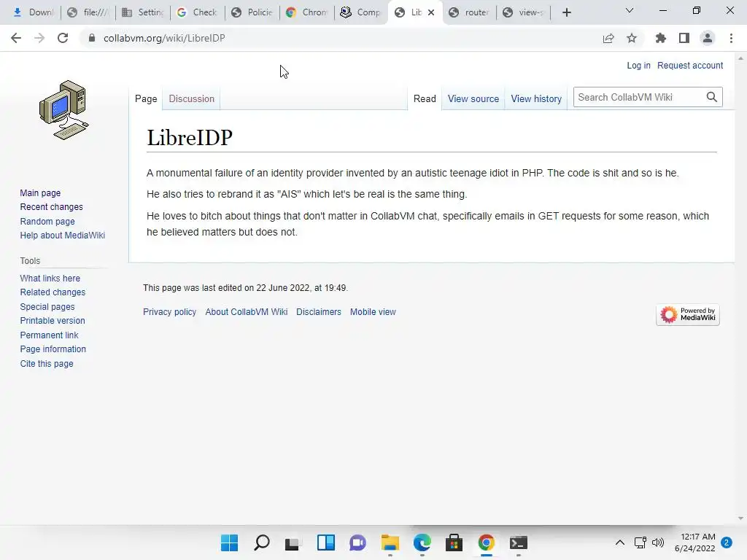The width and height of the screenshot is (747, 560).
Task: Open volume control in tray
Action: [658, 542]
